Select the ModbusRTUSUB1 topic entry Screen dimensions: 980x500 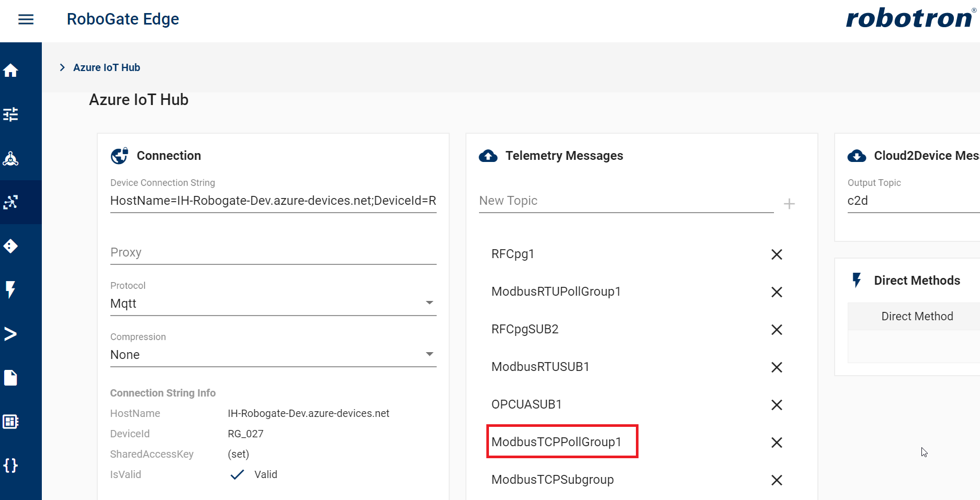tap(540, 367)
